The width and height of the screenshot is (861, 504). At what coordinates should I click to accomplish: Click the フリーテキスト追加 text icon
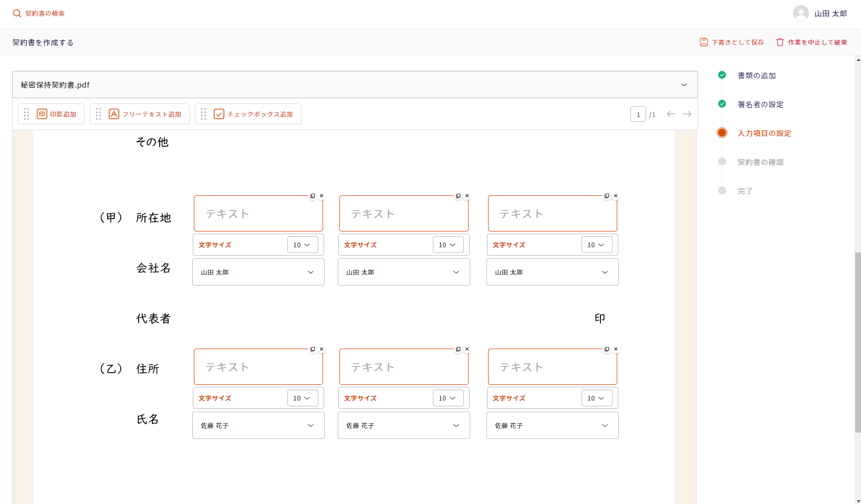114,114
